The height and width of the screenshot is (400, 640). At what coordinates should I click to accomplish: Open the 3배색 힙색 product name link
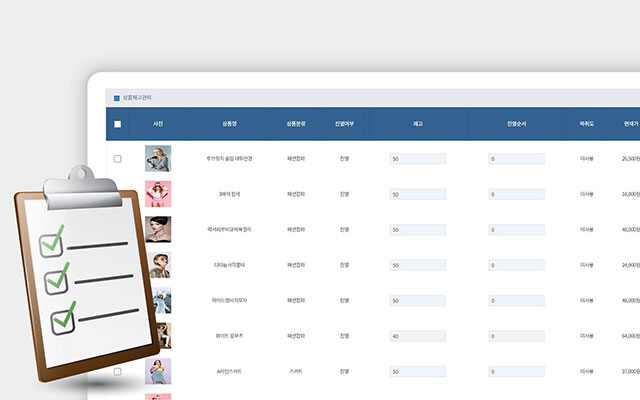coord(229,194)
